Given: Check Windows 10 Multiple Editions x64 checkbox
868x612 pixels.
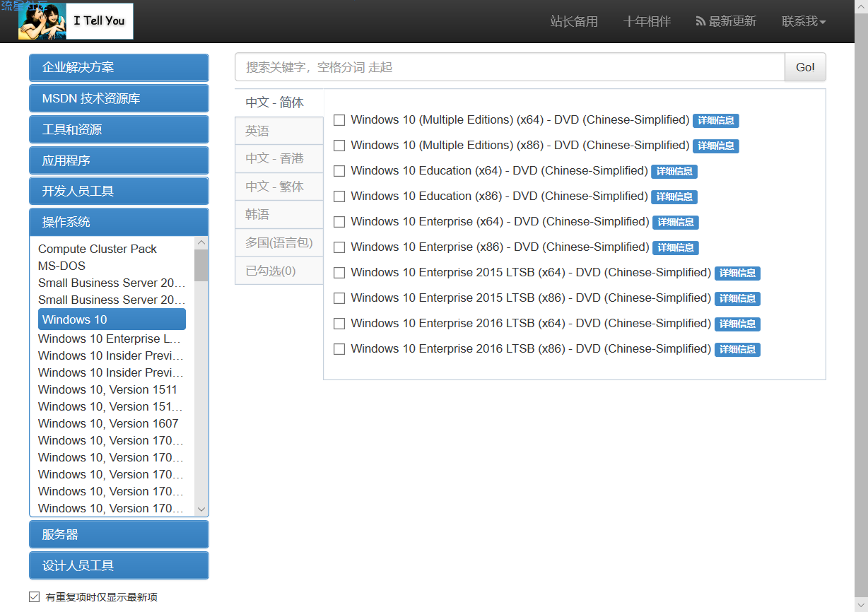Looking at the screenshot, I should point(339,120).
